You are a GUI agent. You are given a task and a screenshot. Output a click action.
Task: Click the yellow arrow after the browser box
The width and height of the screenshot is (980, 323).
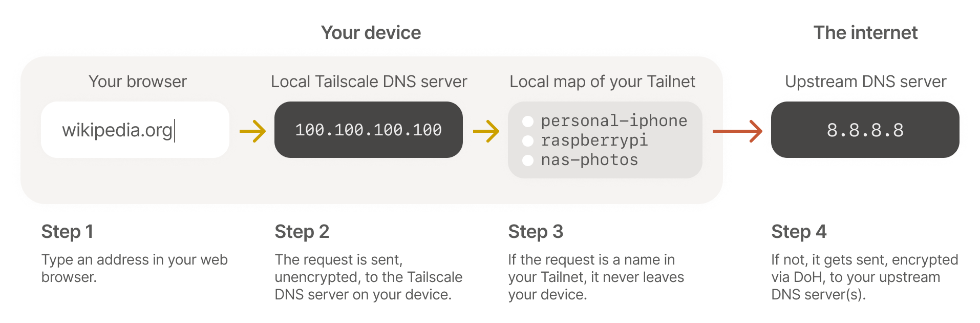252,131
